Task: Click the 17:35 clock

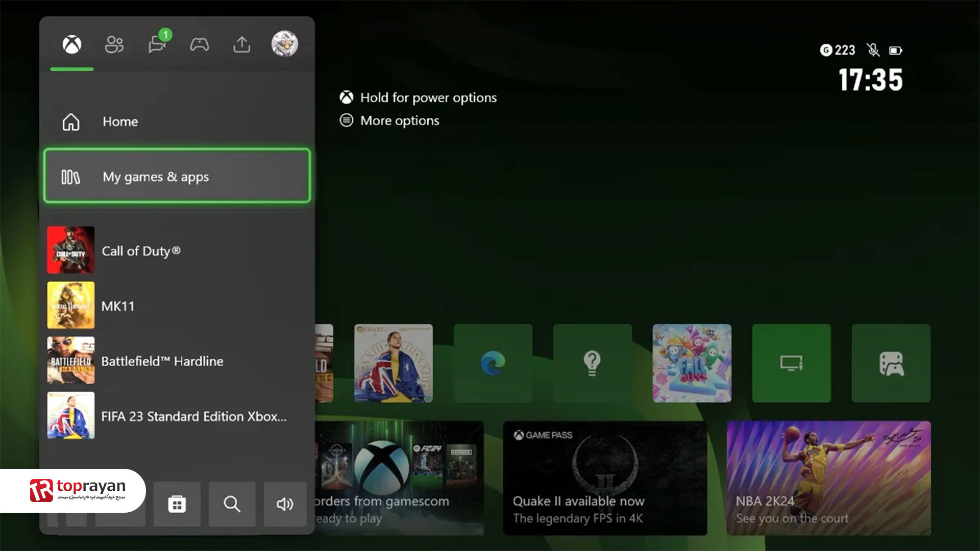Action: pos(871,80)
